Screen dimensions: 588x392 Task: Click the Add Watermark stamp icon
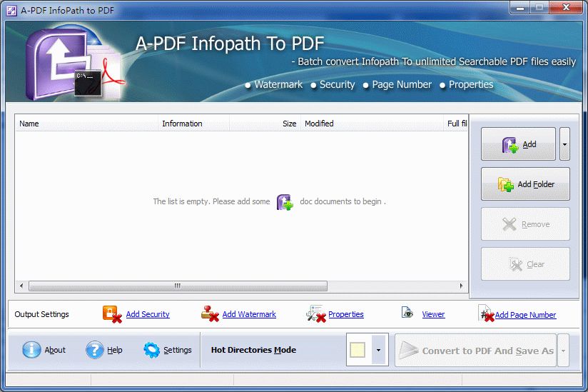pos(210,313)
